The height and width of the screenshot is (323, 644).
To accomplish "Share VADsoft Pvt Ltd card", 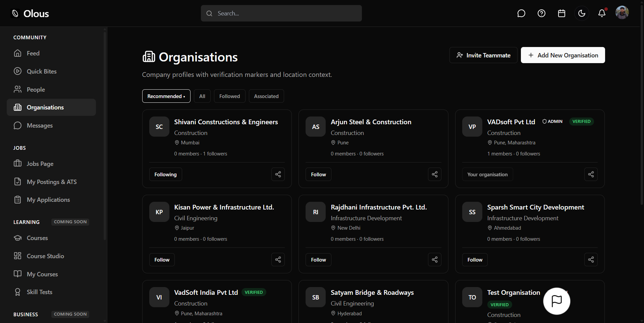I will (591, 174).
